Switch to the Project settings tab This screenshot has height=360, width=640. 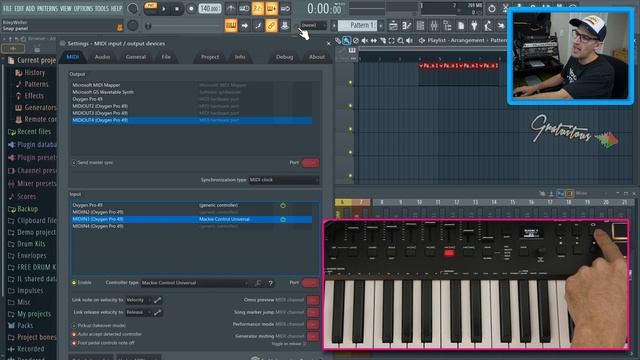210,57
